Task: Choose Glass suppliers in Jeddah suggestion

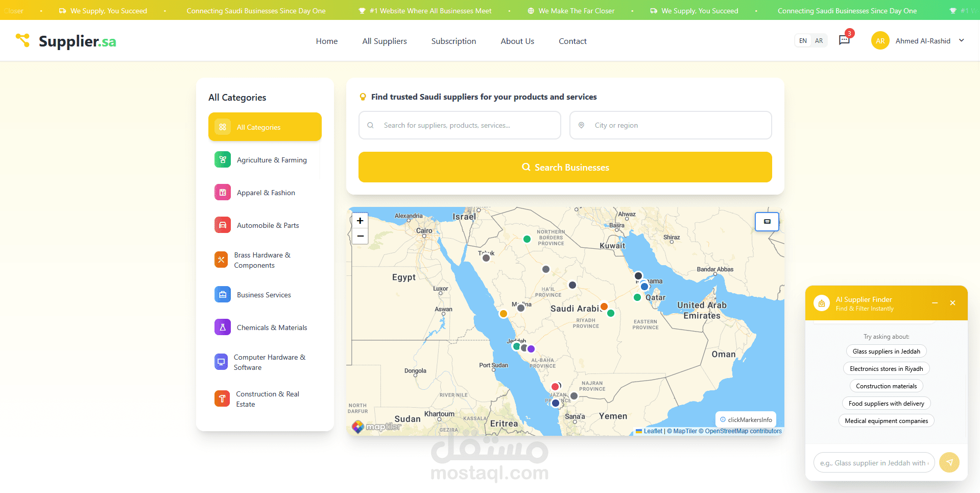Action: [887, 351]
